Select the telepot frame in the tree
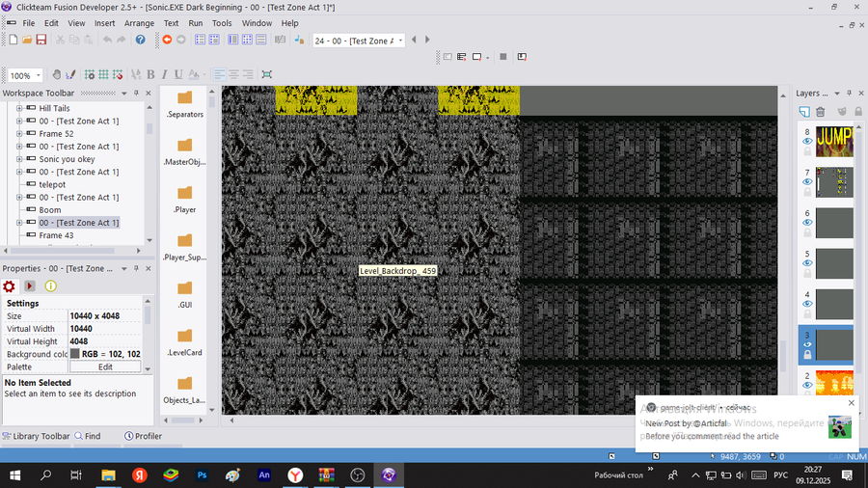 coord(52,185)
